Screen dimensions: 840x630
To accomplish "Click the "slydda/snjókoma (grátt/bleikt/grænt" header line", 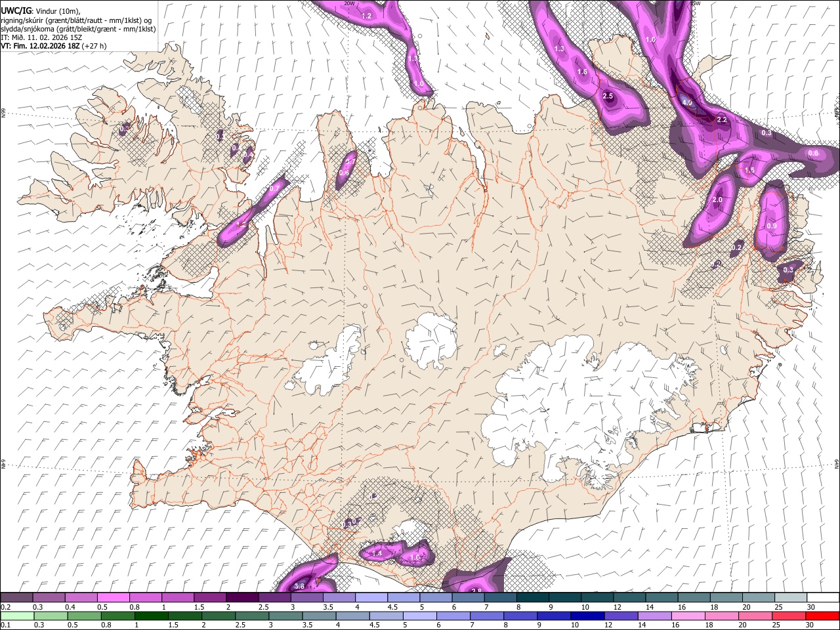I will click(78, 29).
